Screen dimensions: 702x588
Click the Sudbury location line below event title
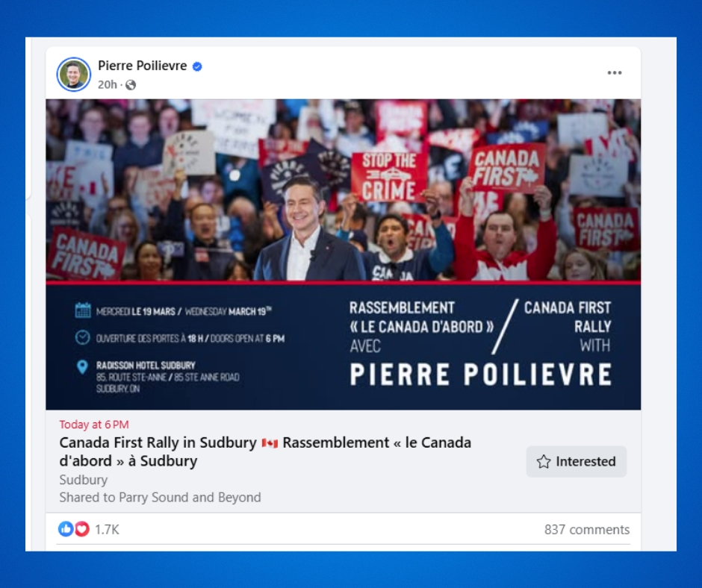[83, 479]
